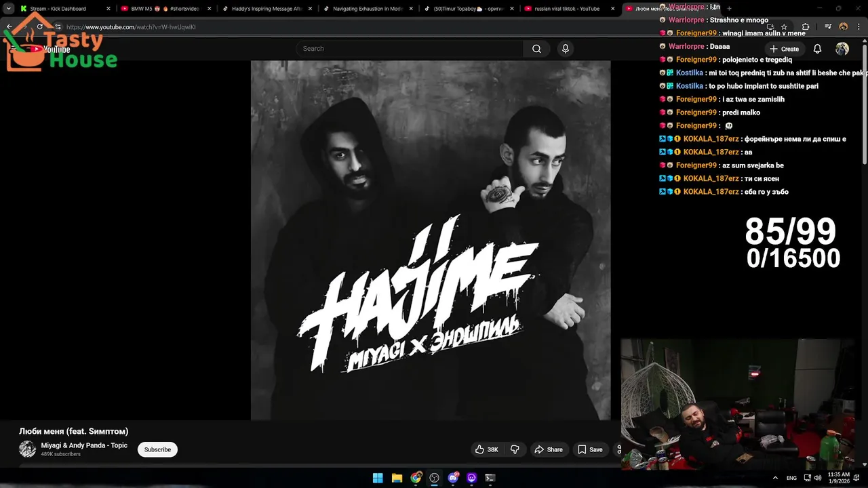Click chat username Warriorpre saying Daaaa
This screenshot has width=868, height=488.
[686, 47]
